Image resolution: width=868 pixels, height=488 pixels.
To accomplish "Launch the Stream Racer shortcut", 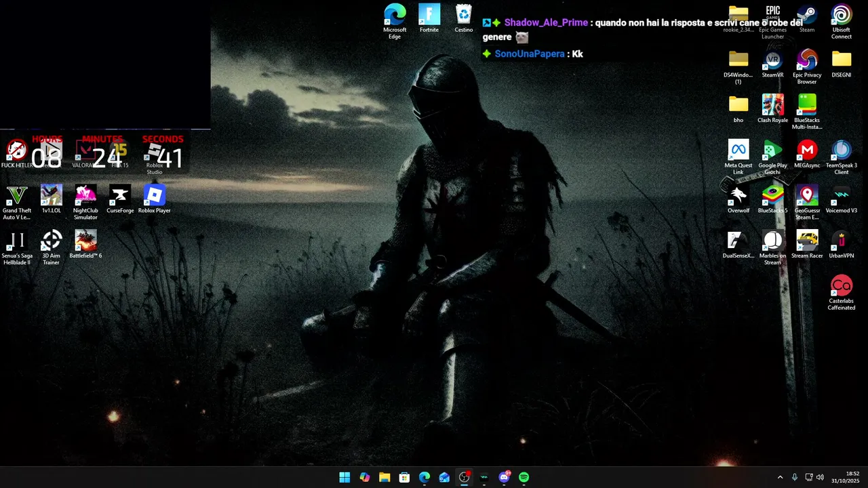I will coord(807,245).
